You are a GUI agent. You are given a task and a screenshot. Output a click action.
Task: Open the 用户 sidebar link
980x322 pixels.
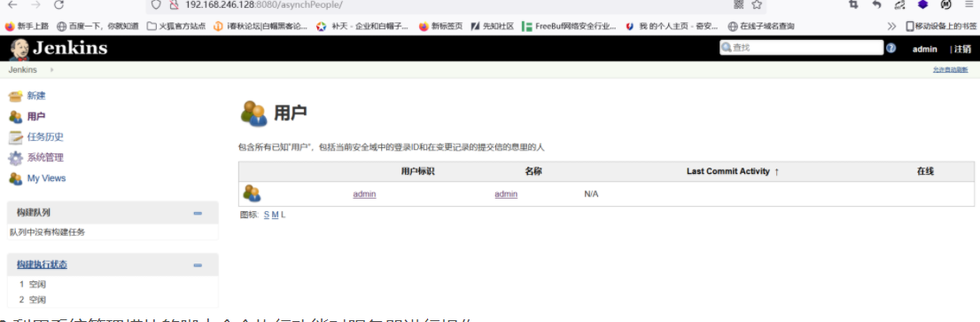click(36, 116)
